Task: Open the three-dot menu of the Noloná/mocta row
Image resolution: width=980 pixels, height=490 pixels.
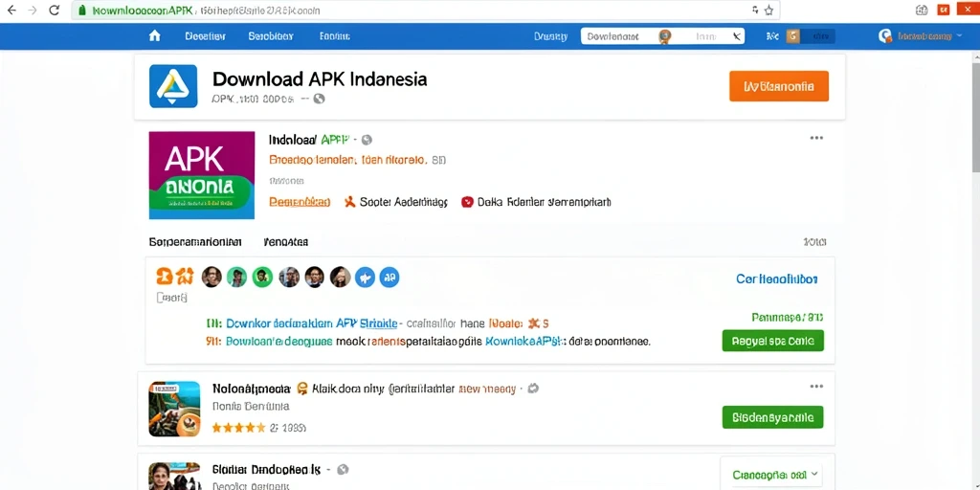Action: [816, 387]
